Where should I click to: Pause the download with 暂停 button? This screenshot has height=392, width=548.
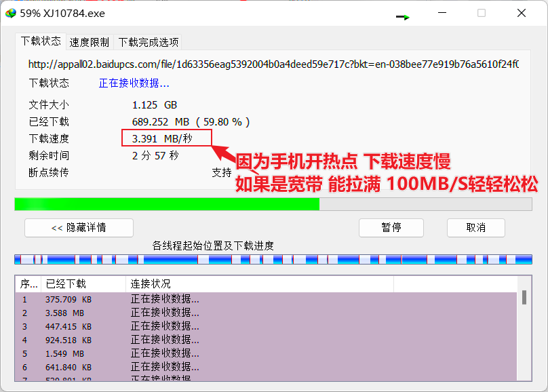[x=391, y=228]
